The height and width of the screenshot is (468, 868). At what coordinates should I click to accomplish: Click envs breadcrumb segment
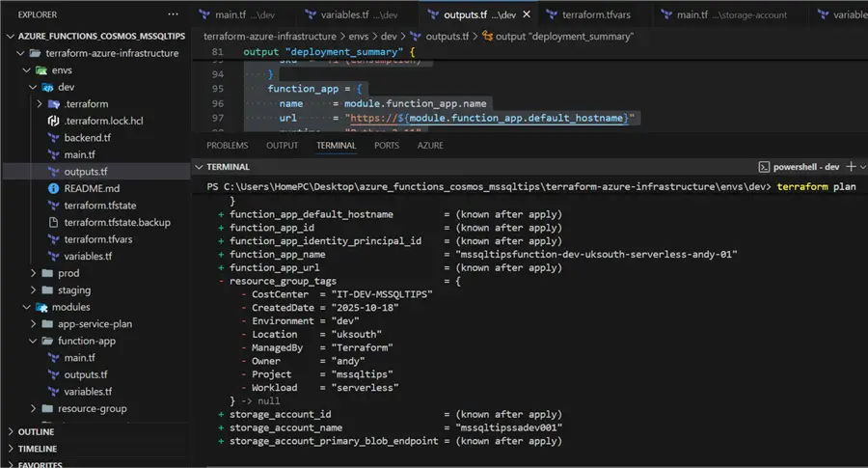pyautogui.click(x=358, y=37)
